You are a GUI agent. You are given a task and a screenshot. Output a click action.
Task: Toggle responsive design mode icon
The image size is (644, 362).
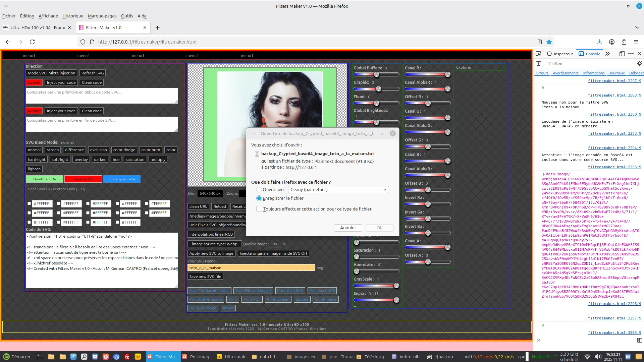click(622, 54)
